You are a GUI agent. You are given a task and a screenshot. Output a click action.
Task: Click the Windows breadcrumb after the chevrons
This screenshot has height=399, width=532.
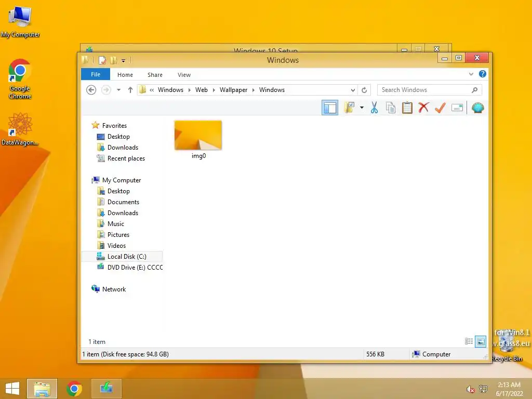170,90
